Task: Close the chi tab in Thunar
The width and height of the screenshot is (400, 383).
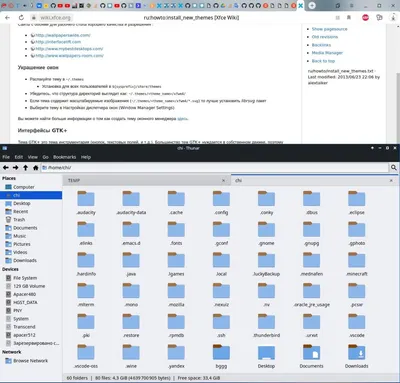Action: pyautogui.click(x=391, y=180)
